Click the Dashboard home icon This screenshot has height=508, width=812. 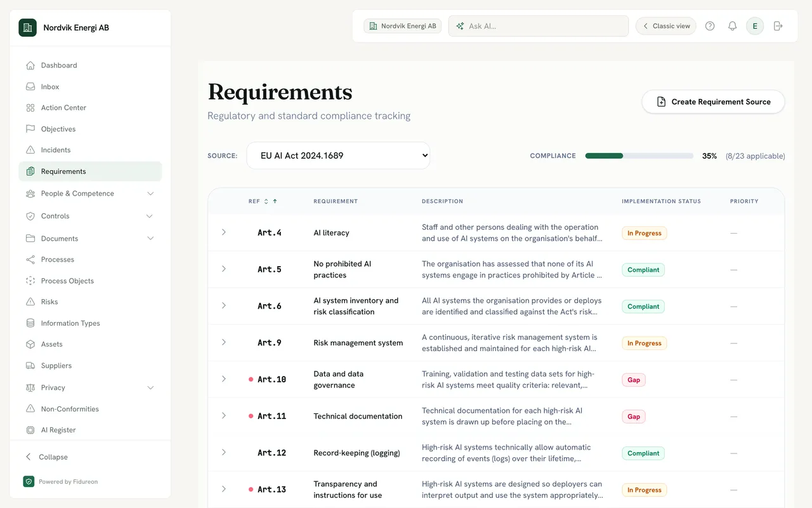click(30, 65)
